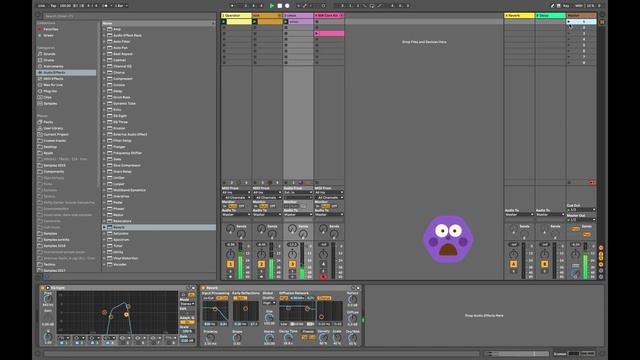Open track 3 Audio From Ext. In dropdown
640x360 pixels.
pyautogui.click(x=298, y=192)
